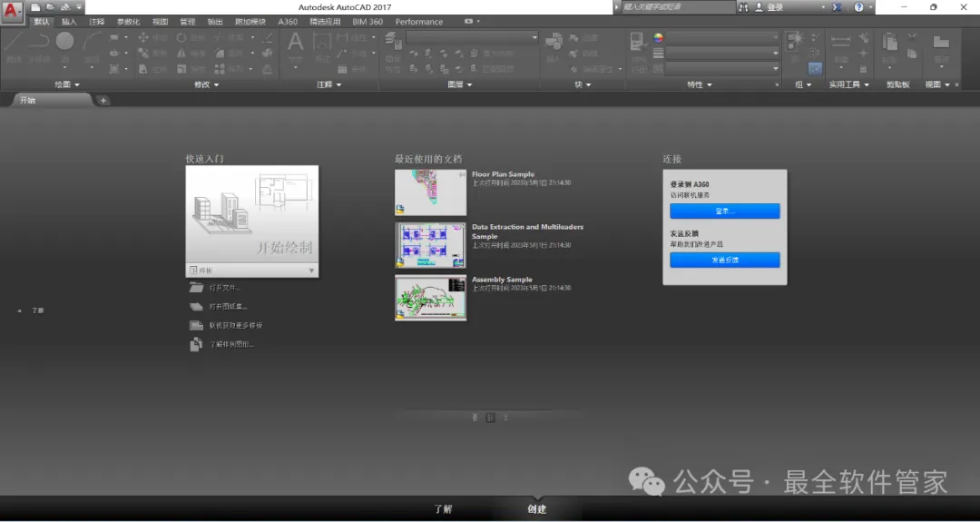The width and height of the screenshot is (980, 522).
Task: Select the Polyline tool
Action: pyautogui.click(x=39, y=42)
